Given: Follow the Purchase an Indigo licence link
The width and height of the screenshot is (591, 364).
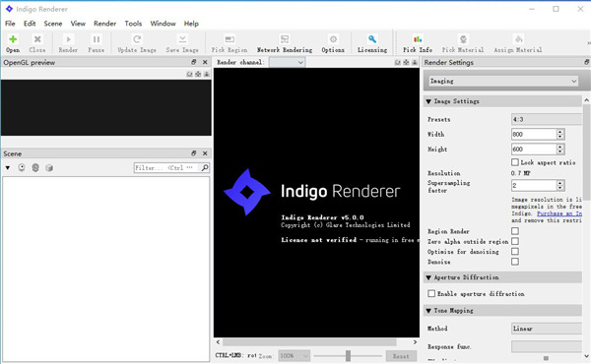Looking at the screenshot, I should (559, 213).
